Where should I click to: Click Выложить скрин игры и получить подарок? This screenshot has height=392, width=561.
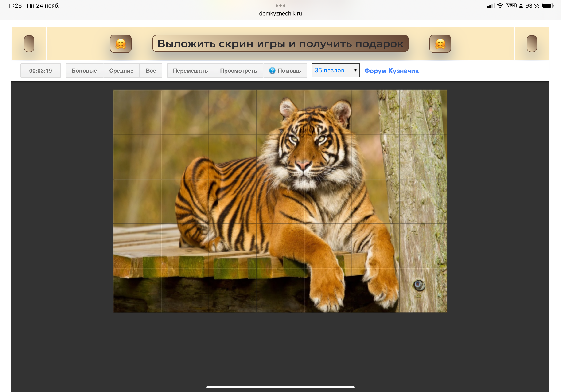click(x=280, y=44)
